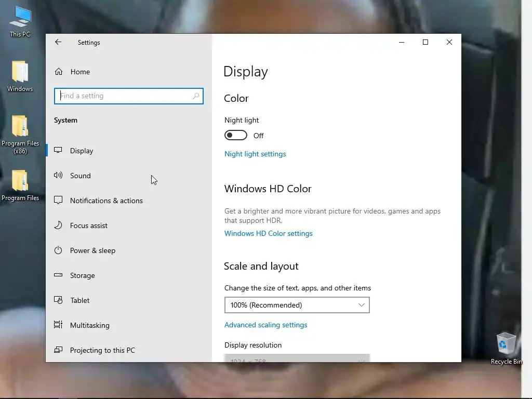
Task: Maximize the Settings window
Action: [425, 42]
